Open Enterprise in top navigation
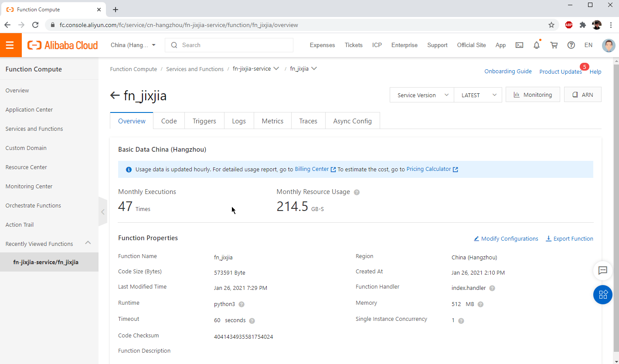Viewport: 619px width, 364px height. point(405,45)
